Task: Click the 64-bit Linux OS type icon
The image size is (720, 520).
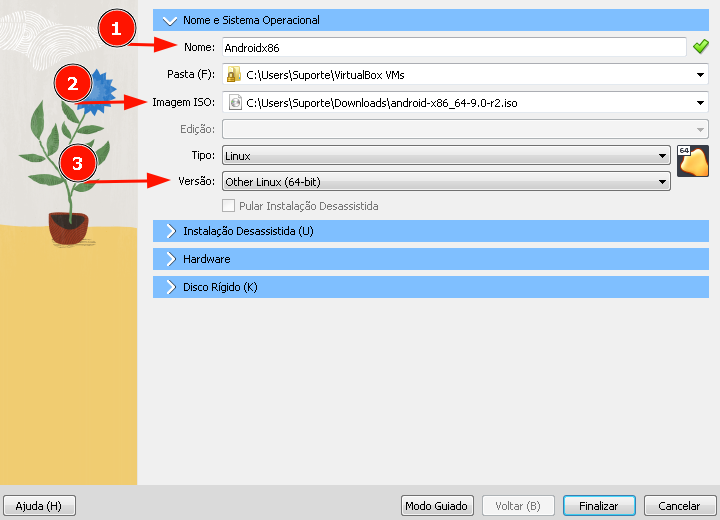Action: (x=693, y=161)
